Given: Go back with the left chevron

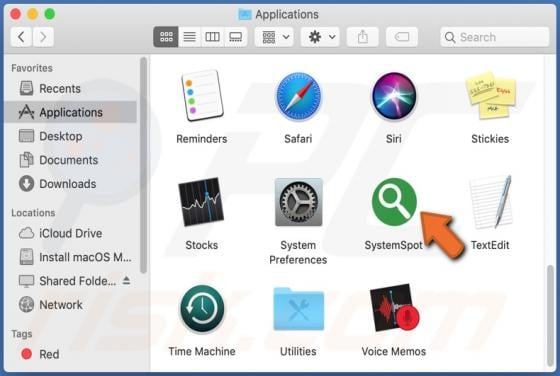Looking at the screenshot, I should [21, 37].
